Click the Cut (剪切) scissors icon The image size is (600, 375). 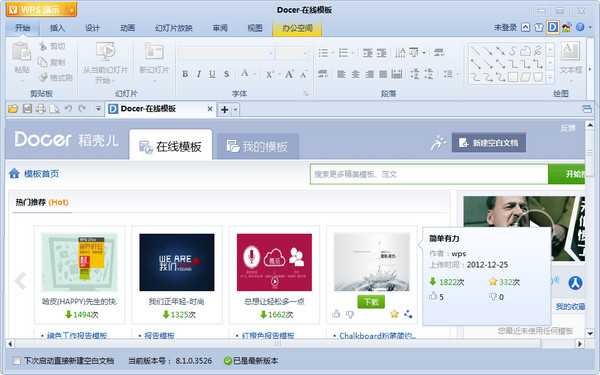pyautogui.click(x=42, y=46)
